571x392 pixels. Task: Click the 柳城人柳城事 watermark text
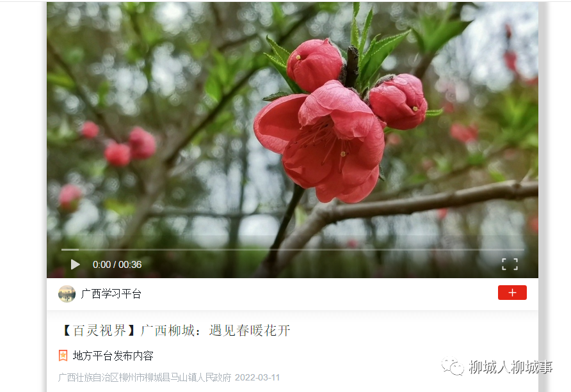(x=511, y=367)
